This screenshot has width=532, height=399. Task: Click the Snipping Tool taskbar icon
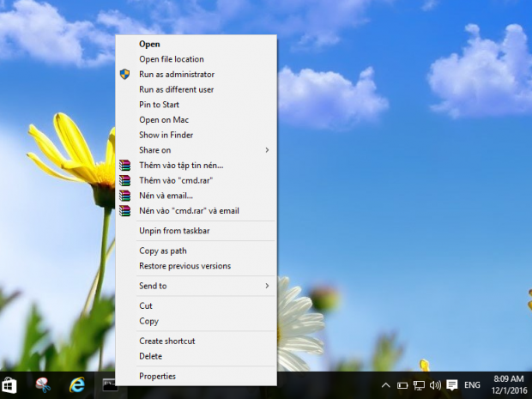pos(41,385)
